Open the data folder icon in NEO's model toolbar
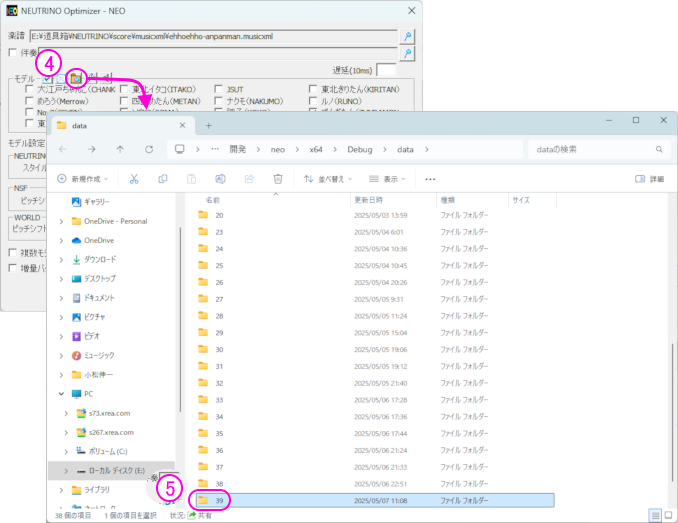This screenshot has width=678, height=523. click(x=77, y=79)
